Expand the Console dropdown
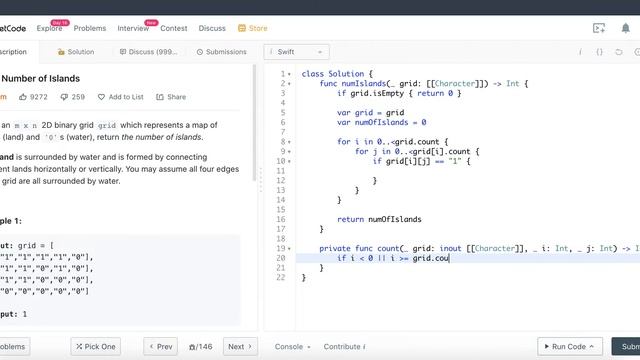 (292, 347)
